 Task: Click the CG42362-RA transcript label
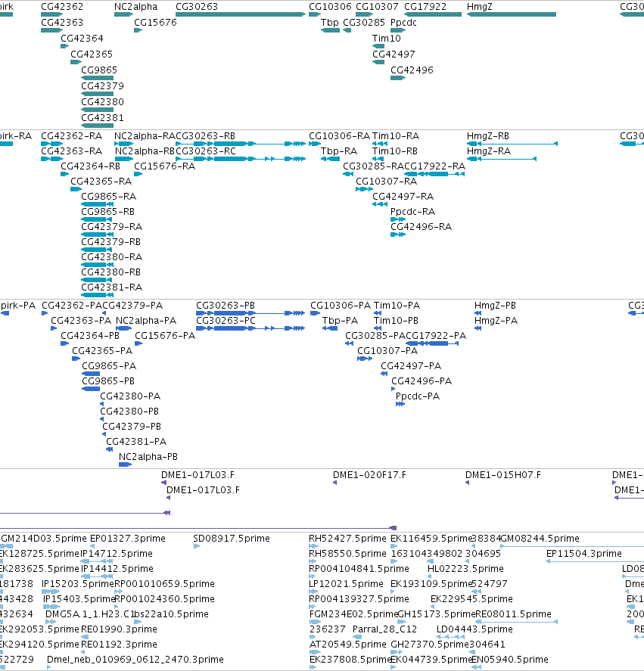point(71,136)
